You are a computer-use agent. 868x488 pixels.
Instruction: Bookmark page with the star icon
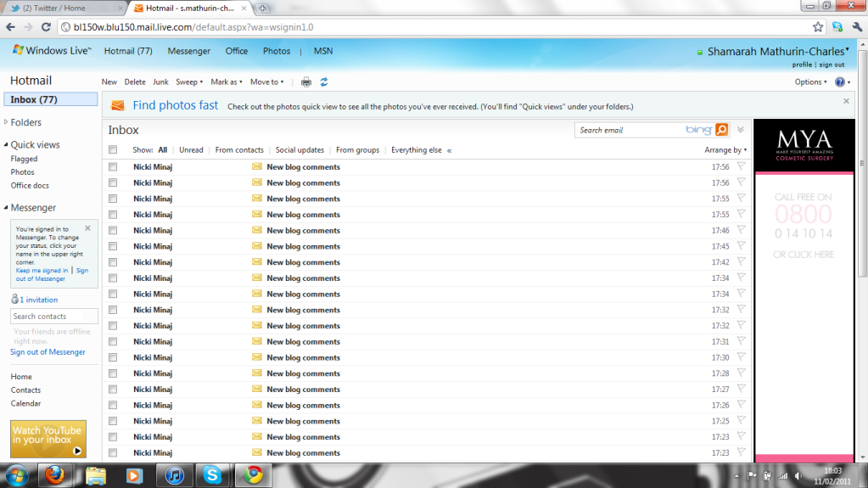point(818,27)
